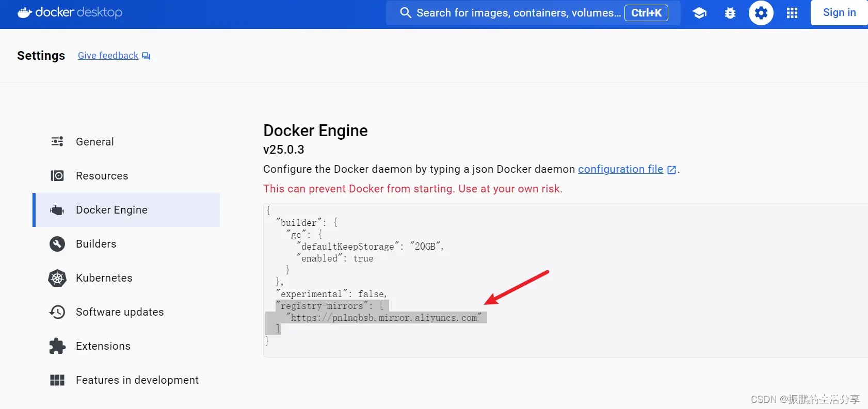Click the "enabled": true line
Screen dimensions: 868x409
335,258
